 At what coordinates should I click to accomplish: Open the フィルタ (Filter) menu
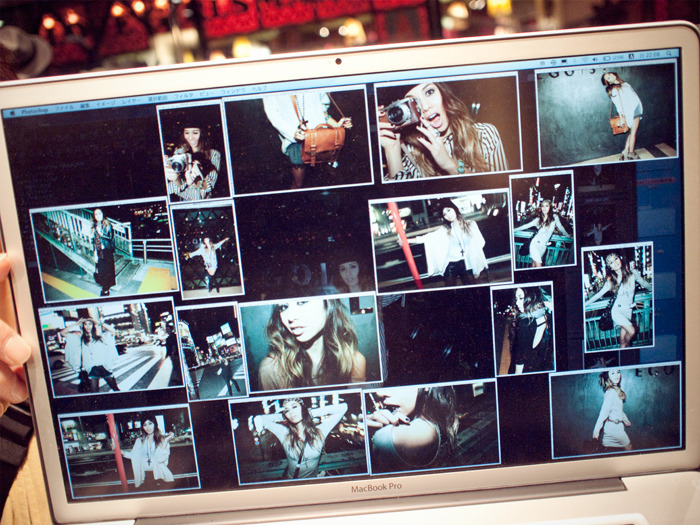(183, 96)
